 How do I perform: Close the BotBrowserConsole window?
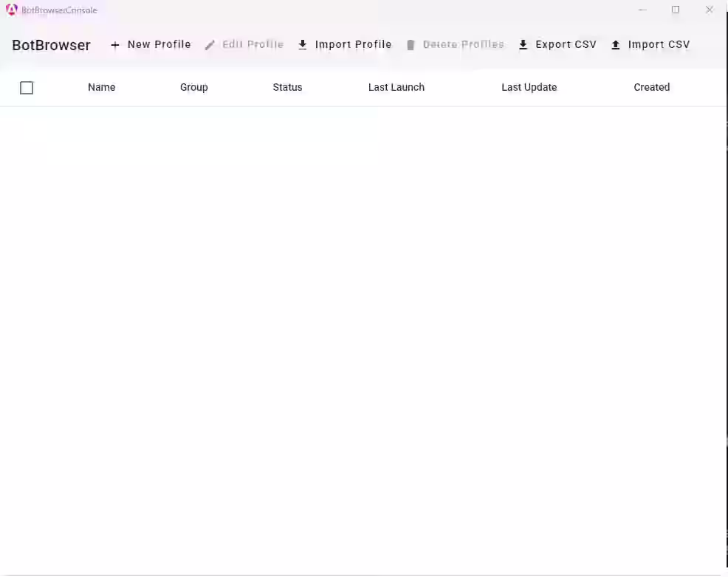coord(709,10)
